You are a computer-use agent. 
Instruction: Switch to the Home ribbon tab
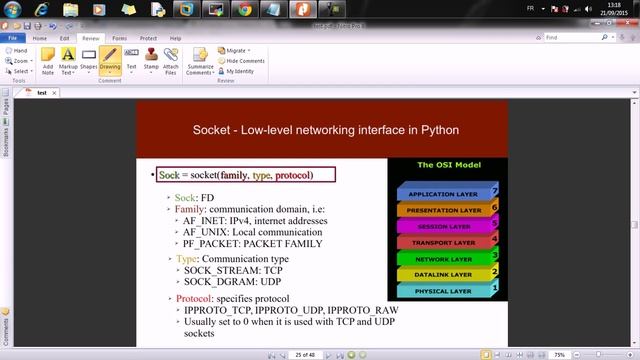pos(40,38)
